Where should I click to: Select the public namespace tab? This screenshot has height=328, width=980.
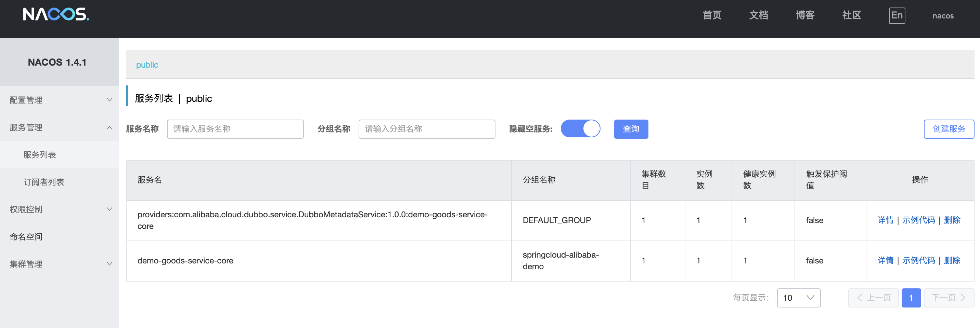tap(147, 65)
